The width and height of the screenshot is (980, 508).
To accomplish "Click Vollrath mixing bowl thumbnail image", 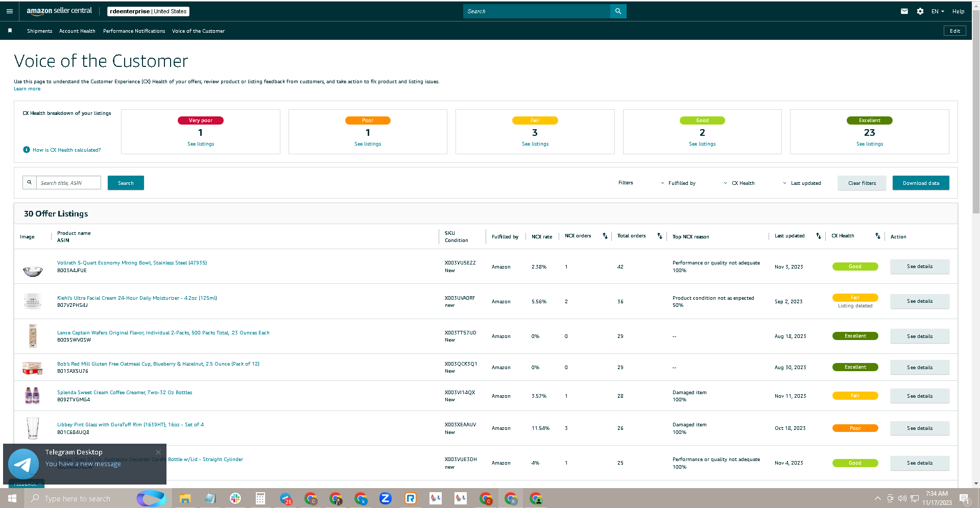I will [33, 271].
